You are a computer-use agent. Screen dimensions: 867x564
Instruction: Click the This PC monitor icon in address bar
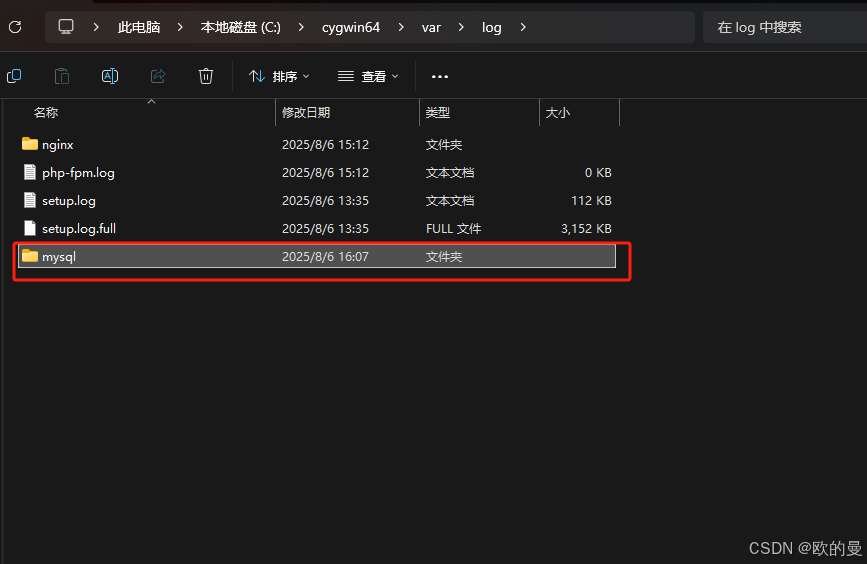click(x=66, y=27)
